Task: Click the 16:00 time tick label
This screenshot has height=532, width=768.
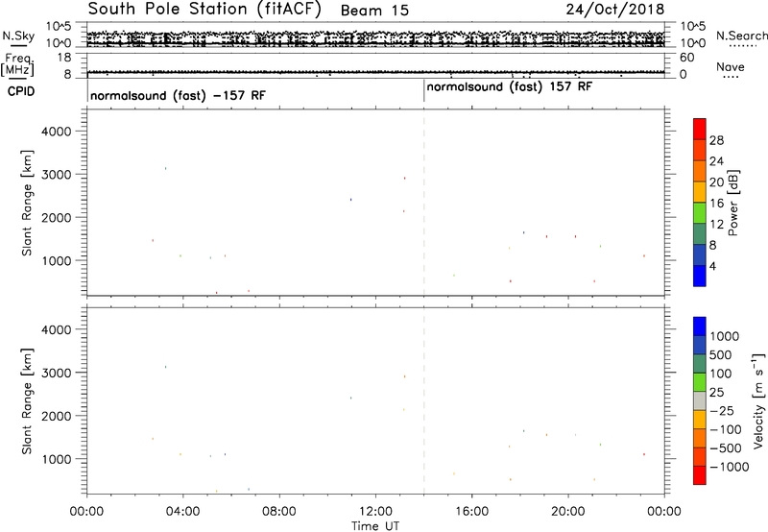Action: 471,512
